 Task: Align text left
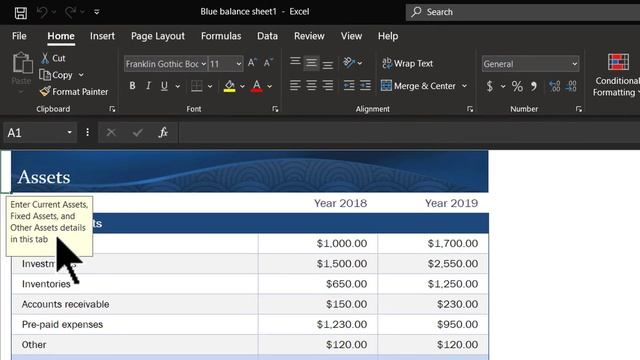click(x=295, y=85)
